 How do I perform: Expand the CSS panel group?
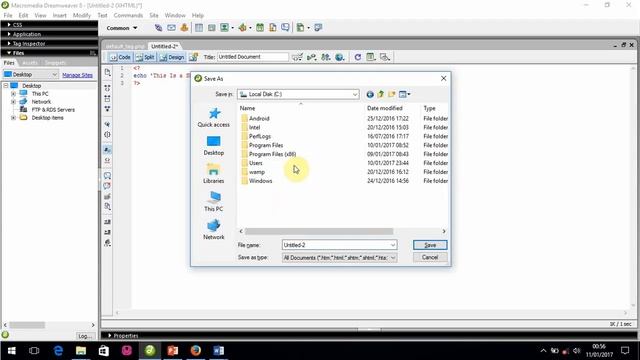[x=9, y=25]
